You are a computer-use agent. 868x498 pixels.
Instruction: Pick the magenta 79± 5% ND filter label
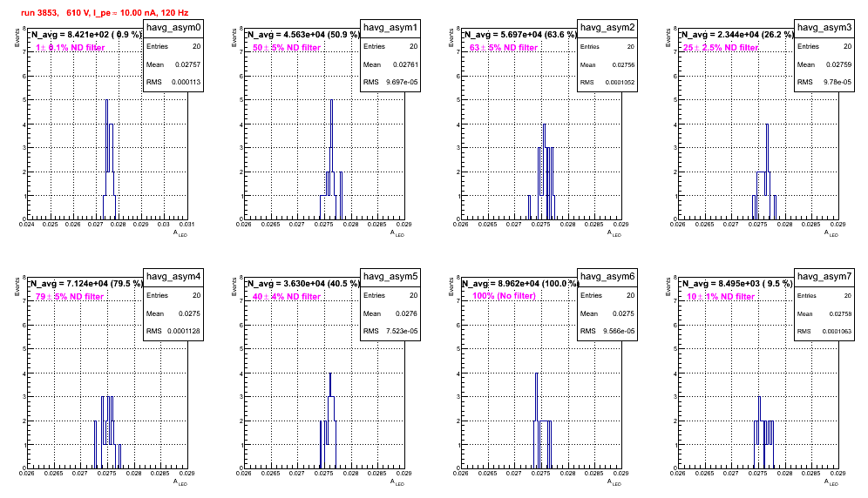tap(70, 297)
